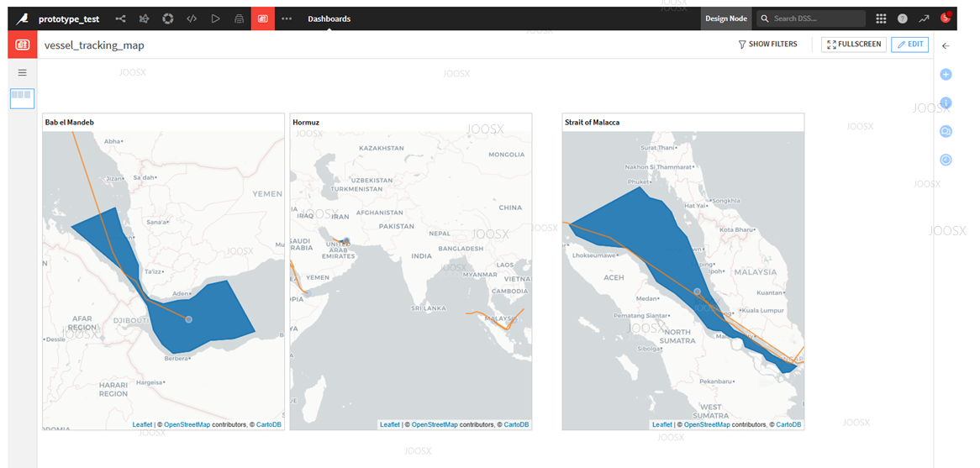Click the prototype_test project name
Screen dimensions: 980x468
[x=69, y=18]
